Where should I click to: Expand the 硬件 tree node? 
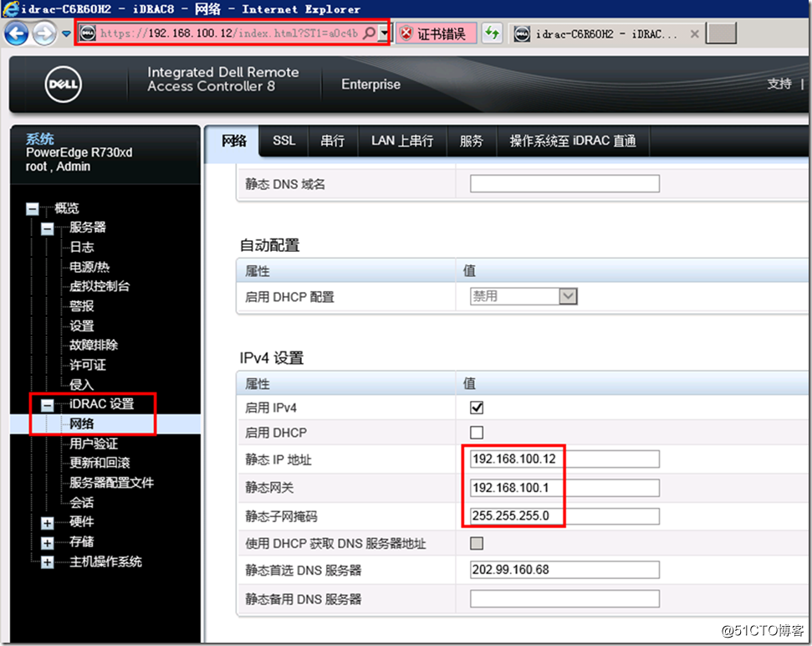48,522
